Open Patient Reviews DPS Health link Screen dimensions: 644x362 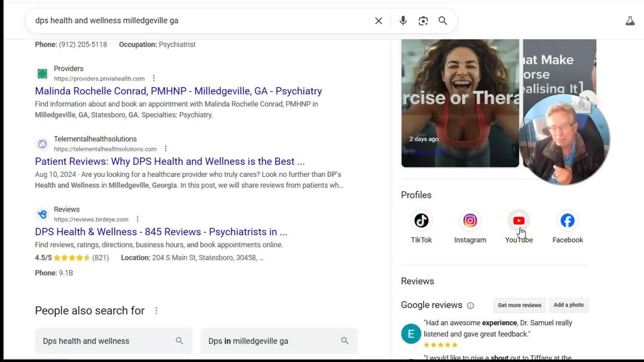coord(170,161)
